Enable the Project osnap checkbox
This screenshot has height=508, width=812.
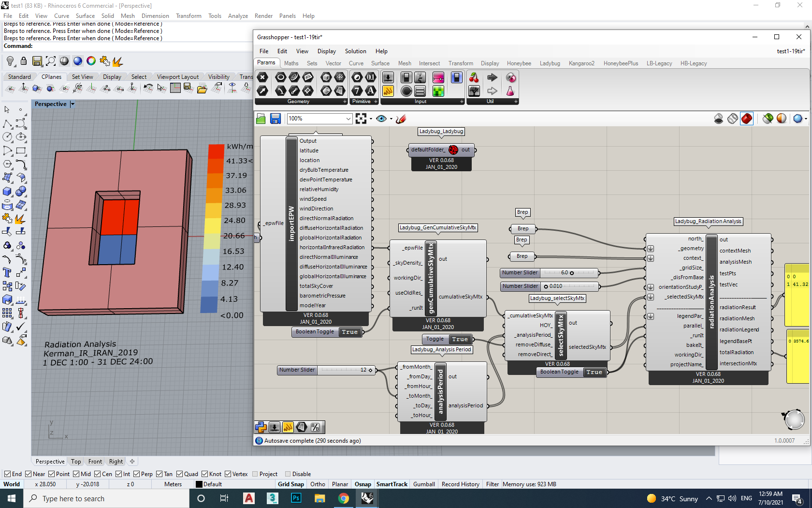pos(255,474)
